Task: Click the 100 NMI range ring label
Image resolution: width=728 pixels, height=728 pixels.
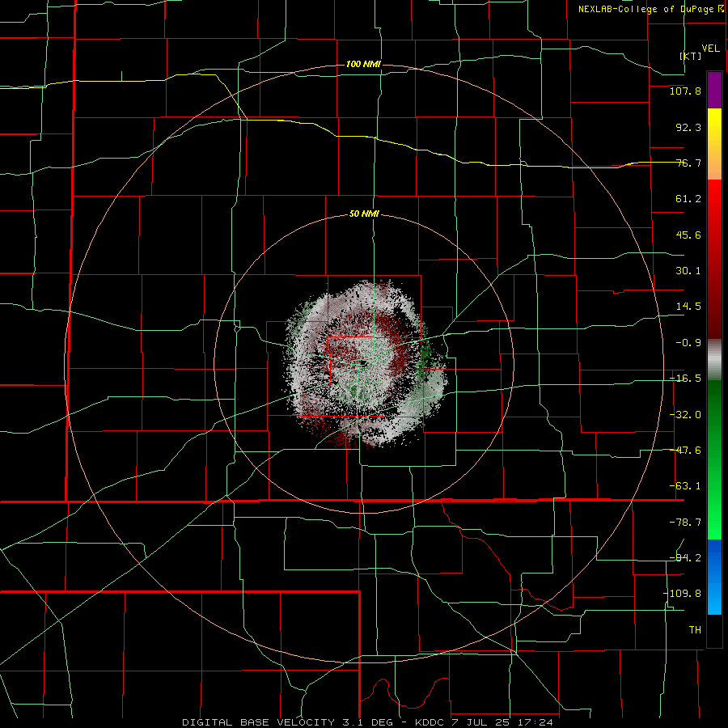Action: 363,64
